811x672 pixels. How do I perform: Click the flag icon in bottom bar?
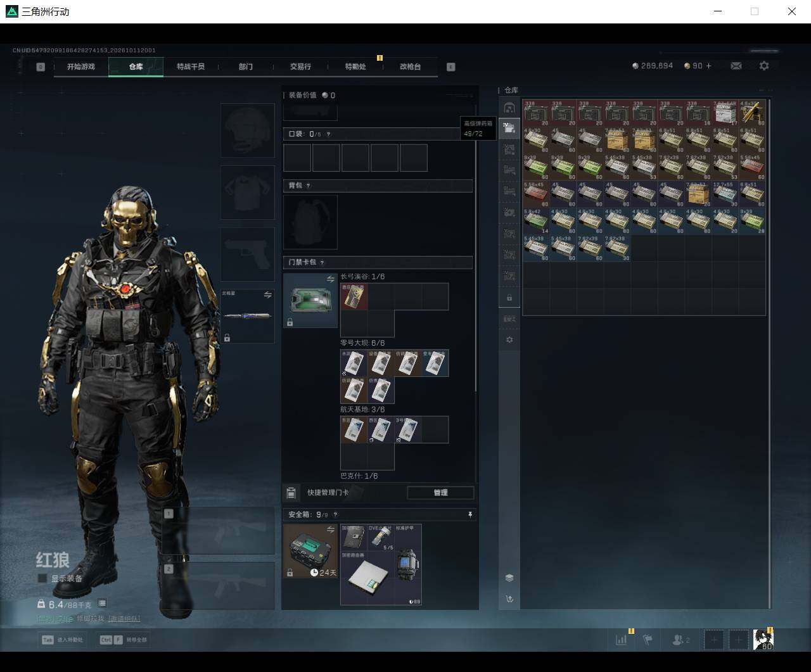648,640
